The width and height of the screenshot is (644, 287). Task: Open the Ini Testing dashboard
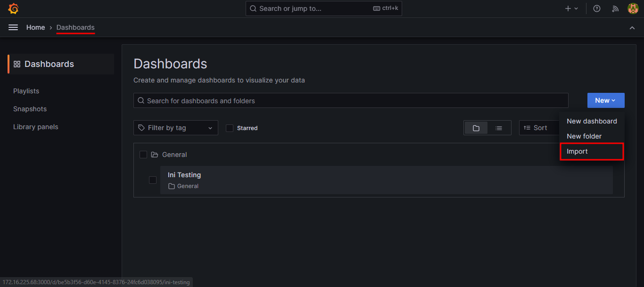point(184,175)
